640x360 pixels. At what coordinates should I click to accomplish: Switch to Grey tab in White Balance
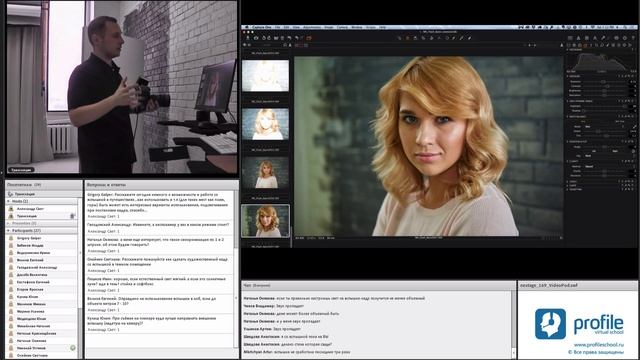[583, 121]
